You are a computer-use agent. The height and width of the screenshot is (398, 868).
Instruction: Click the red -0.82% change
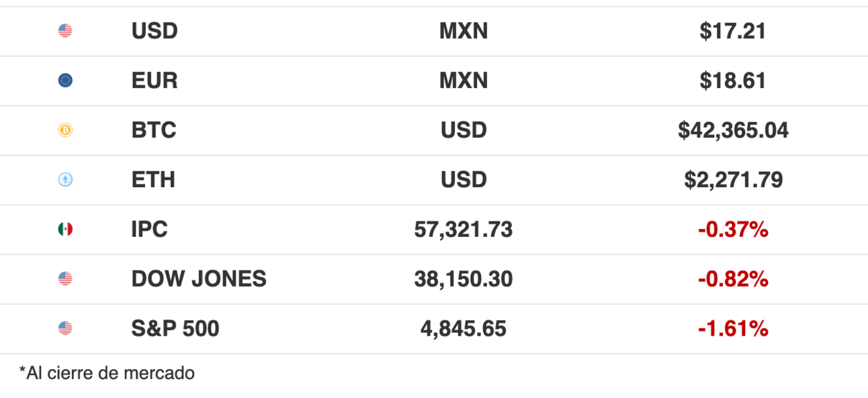(x=733, y=279)
